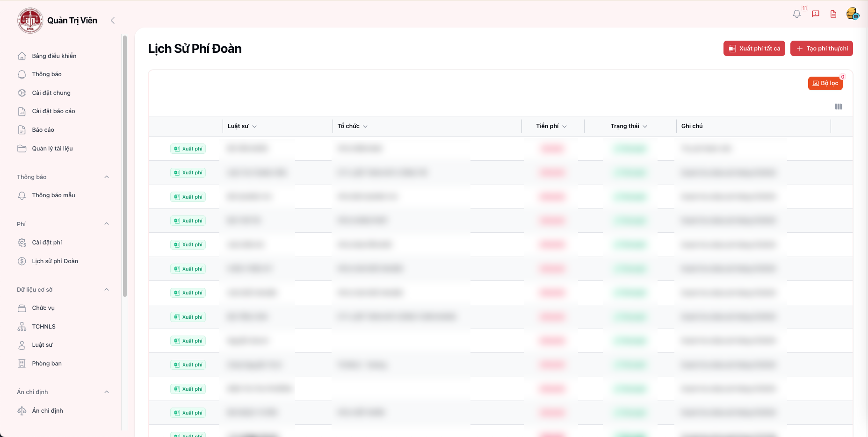
Task: Click Xuất phí tất cả button
Action: tap(754, 49)
